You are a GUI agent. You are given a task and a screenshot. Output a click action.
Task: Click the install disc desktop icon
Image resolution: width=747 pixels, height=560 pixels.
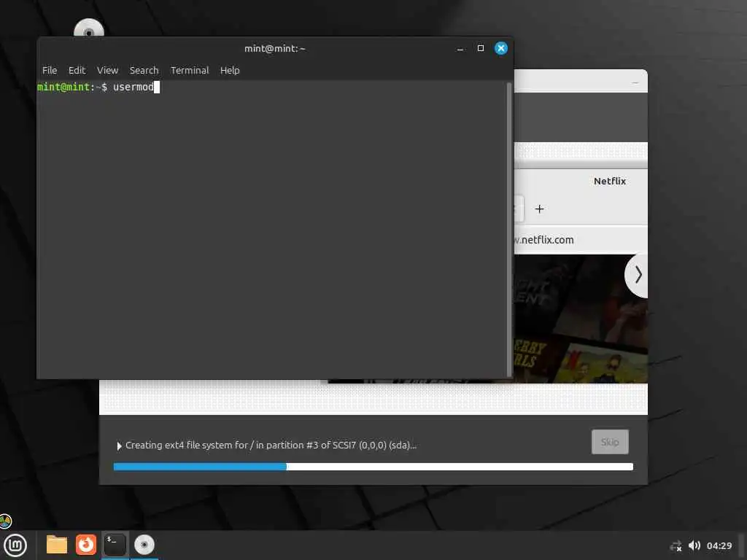(88, 28)
